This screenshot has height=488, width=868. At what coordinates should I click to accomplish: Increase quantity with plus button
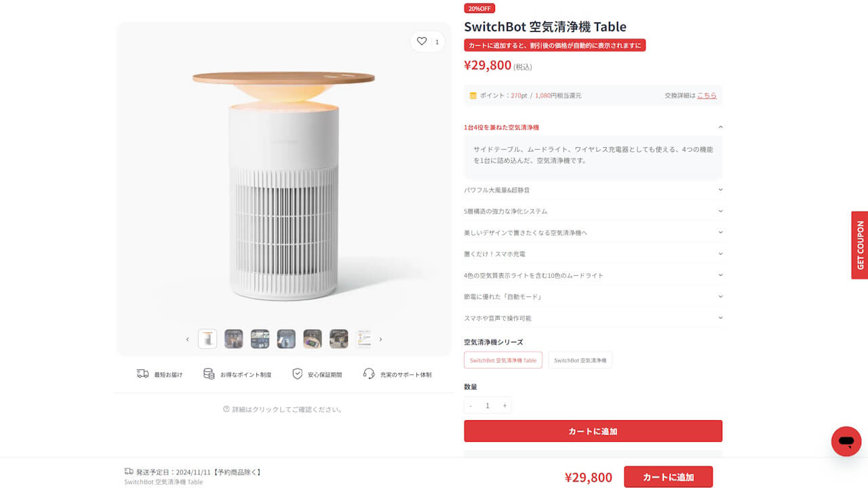505,406
